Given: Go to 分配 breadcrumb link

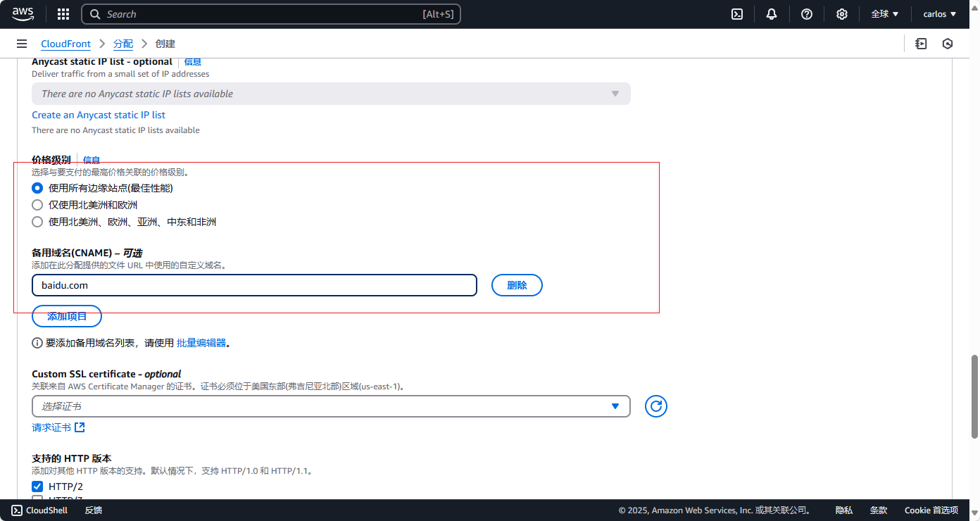Looking at the screenshot, I should (x=123, y=44).
